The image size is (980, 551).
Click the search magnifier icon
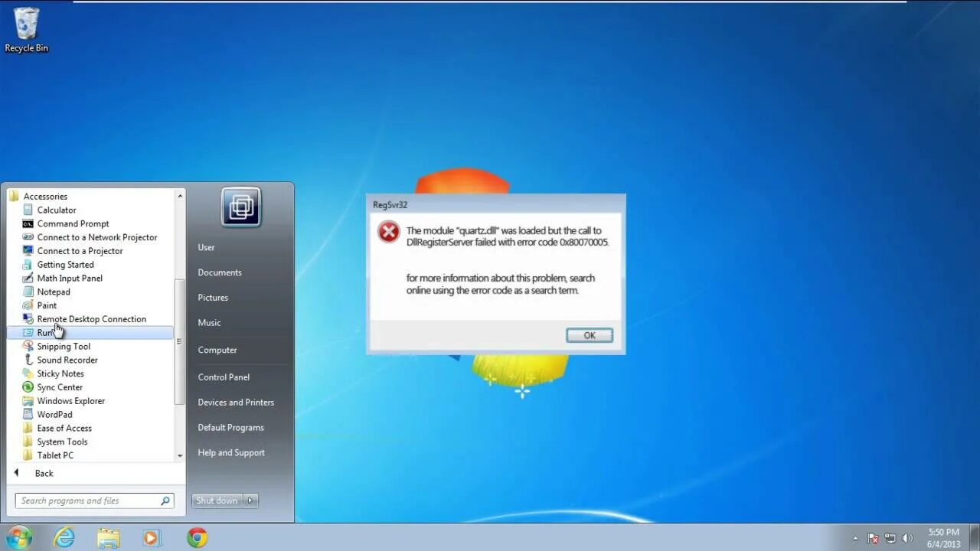click(165, 500)
